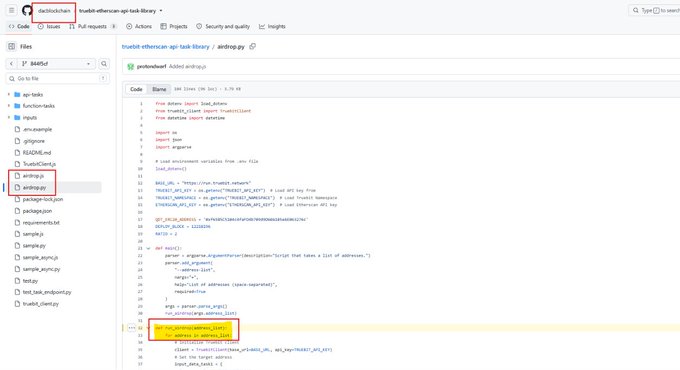Switch to the Issues tab
This screenshot has width=680, height=370.
49,26
